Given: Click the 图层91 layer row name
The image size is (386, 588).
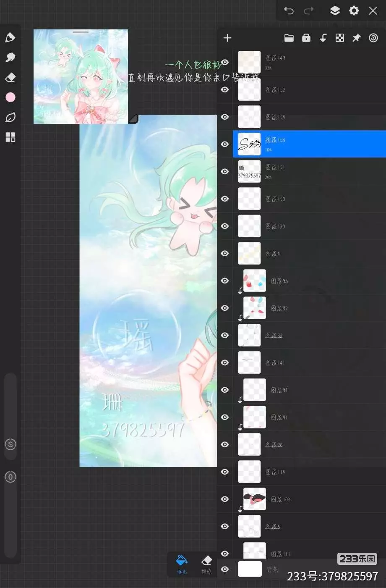Looking at the screenshot, I should coord(279,417).
